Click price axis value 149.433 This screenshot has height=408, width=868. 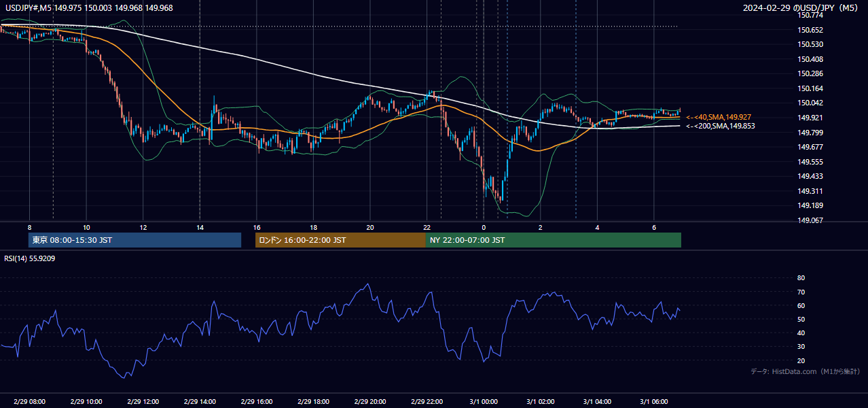(x=810, y=176)
